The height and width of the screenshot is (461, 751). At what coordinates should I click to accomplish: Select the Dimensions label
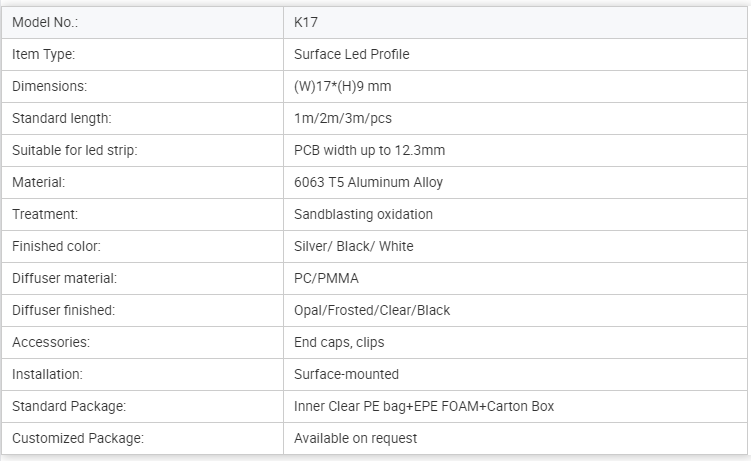coord(49,87)
